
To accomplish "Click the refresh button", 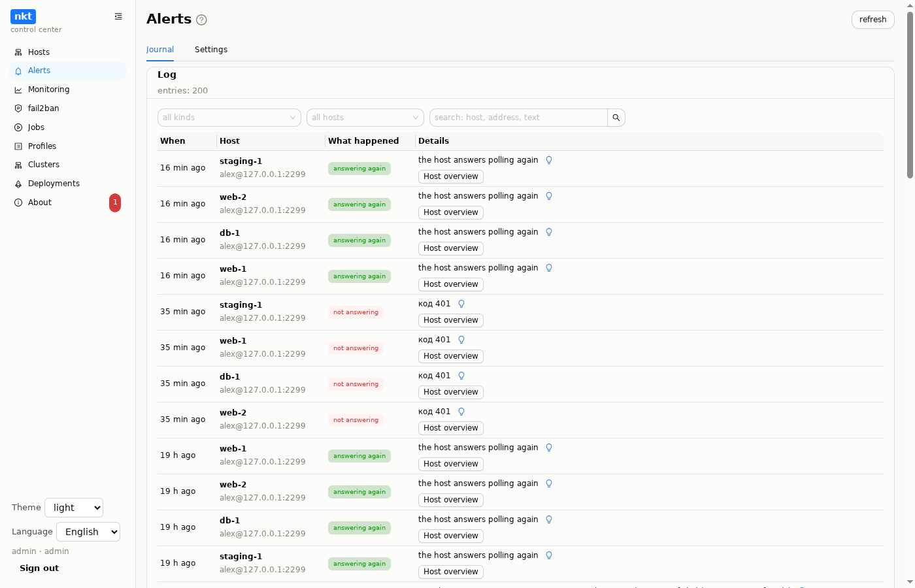I will pos(873,20).
